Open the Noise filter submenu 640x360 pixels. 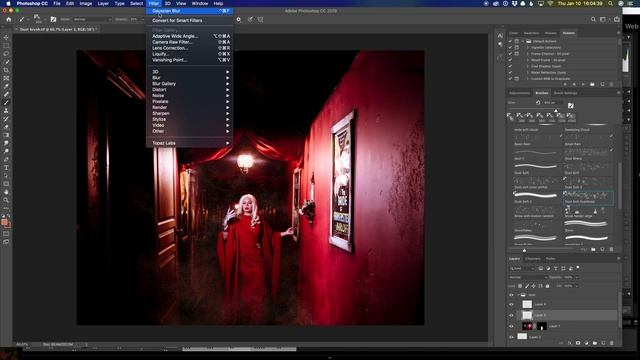pyautogui.click(x=190, y=96)
